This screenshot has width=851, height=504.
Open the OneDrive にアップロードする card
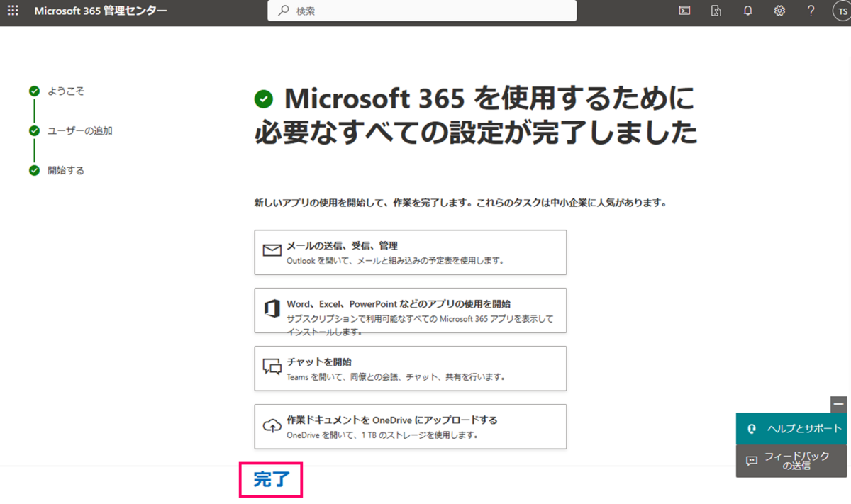pyautogui.click(x=411, y=427)
